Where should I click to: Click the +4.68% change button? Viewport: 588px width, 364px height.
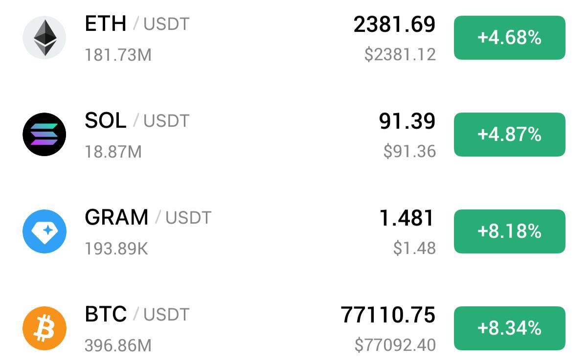pyautogui.click(x=509, y=38)
